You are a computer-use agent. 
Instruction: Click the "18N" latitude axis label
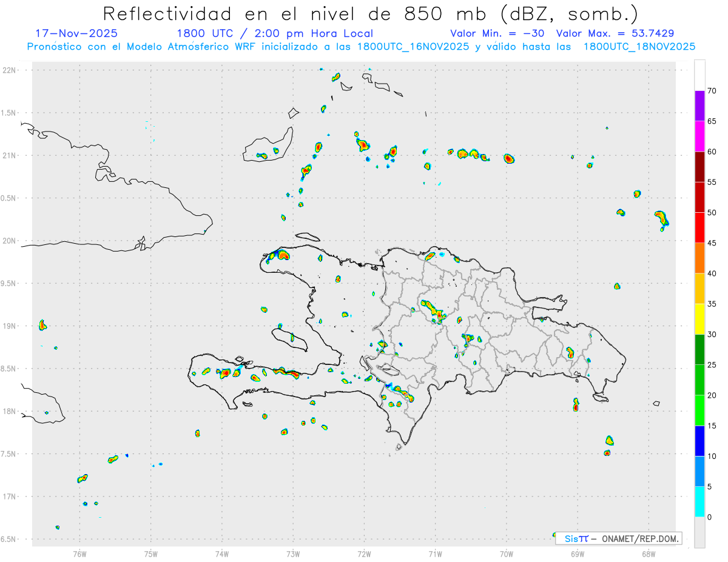click(x=10, y=412)
